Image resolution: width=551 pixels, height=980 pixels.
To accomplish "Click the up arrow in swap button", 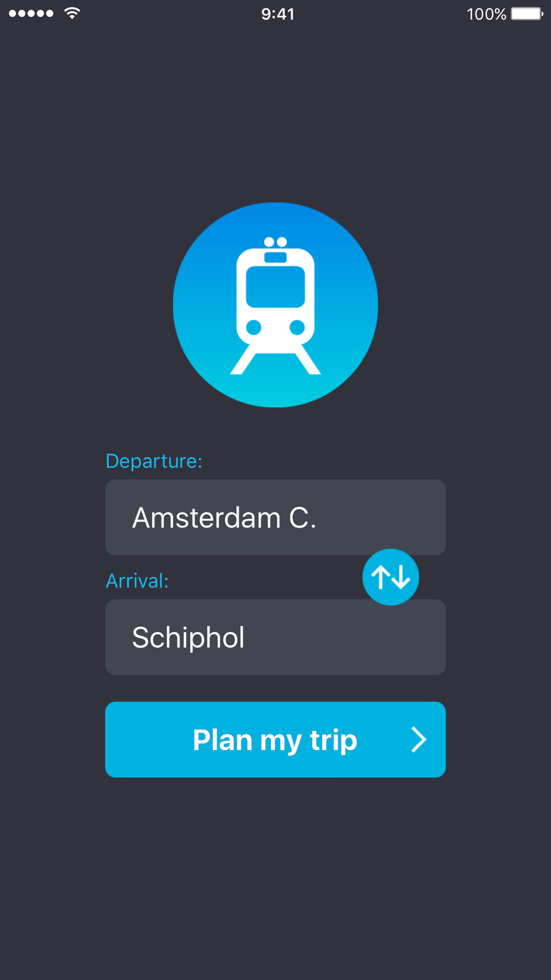I will pos(381,577).
